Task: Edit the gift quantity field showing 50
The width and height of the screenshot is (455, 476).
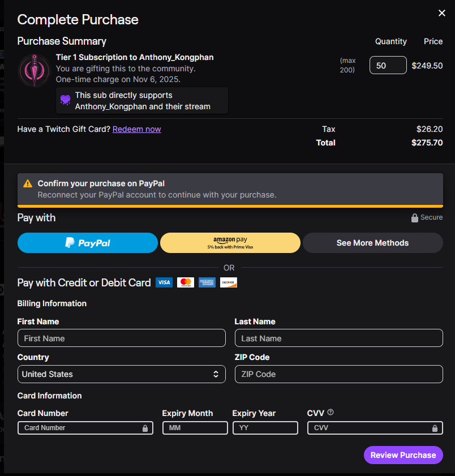Action: coord(388,65)
